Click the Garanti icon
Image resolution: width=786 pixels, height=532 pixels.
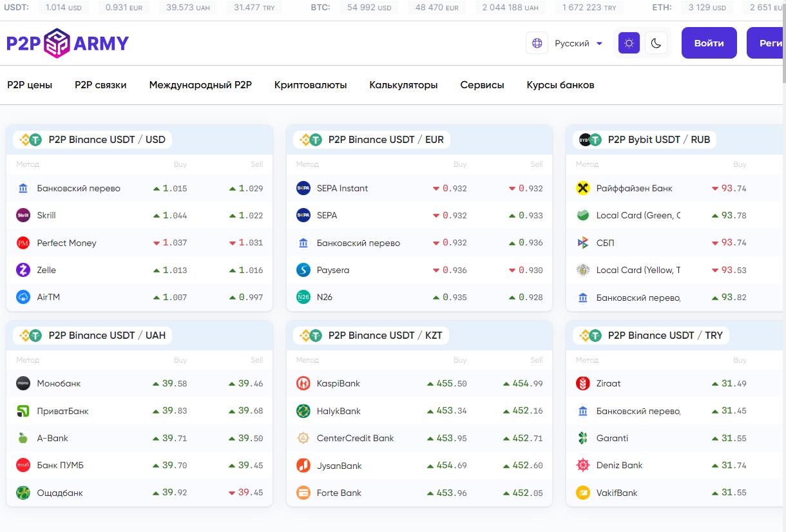point(582,438)
